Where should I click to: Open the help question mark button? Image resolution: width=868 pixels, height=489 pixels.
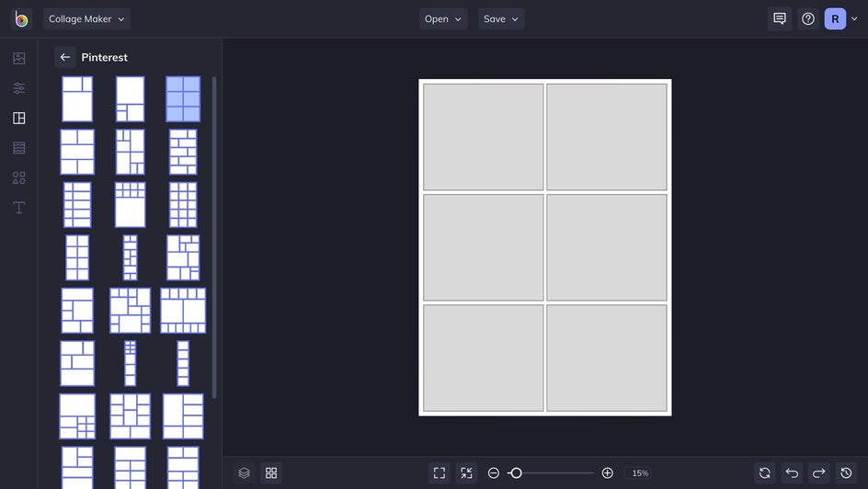(x=807, y=18)
